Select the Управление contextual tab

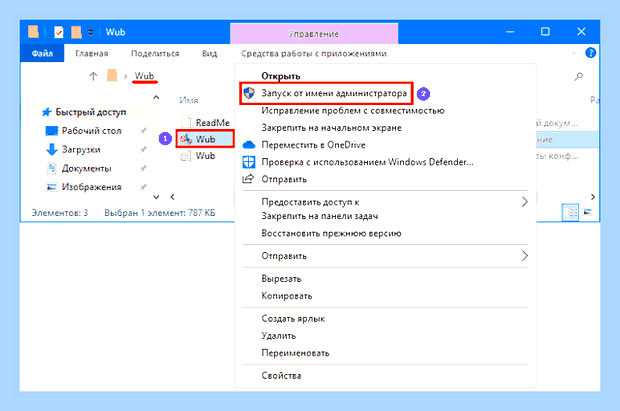click(314, 34)
